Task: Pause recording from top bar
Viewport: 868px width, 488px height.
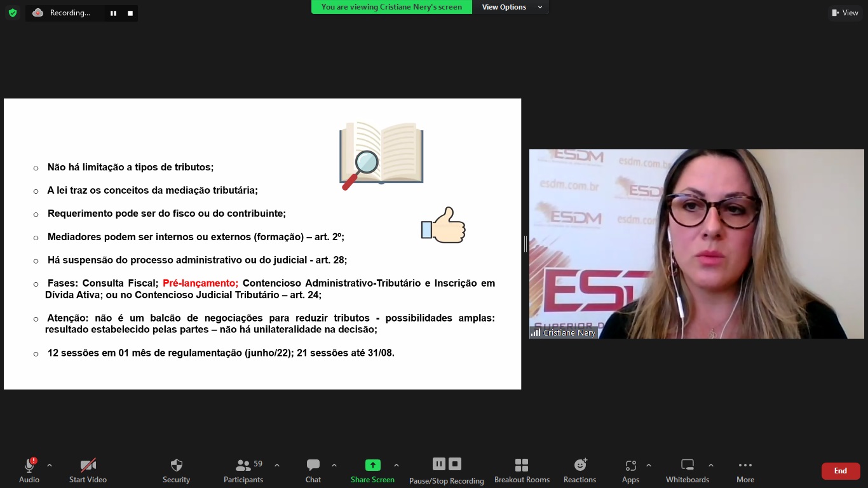Action: [113, 13]
